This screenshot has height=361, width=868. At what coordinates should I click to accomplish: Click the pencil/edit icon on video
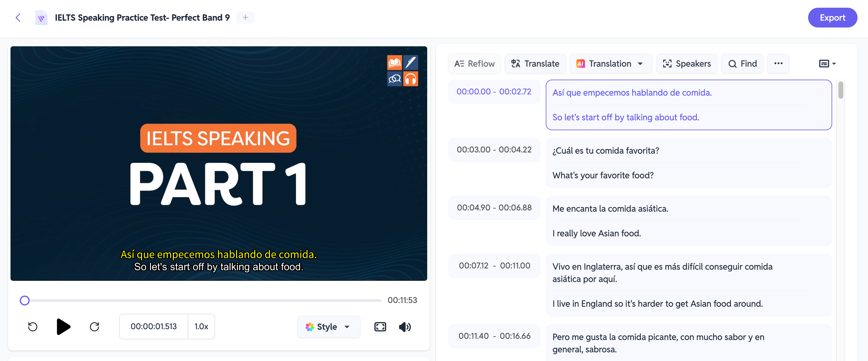412,63
